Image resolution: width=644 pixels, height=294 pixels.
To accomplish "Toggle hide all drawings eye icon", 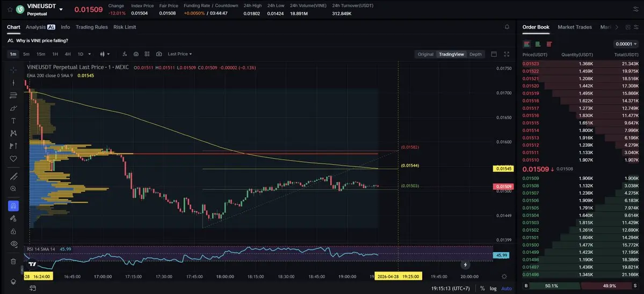I will (13, 244).
